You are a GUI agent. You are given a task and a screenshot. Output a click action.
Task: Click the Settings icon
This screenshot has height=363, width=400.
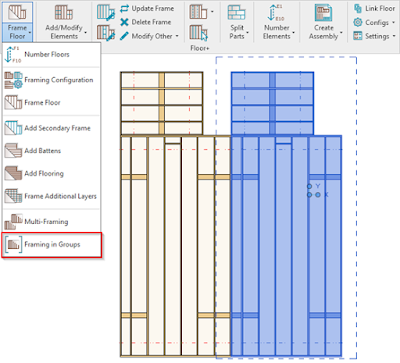[358, 36]
